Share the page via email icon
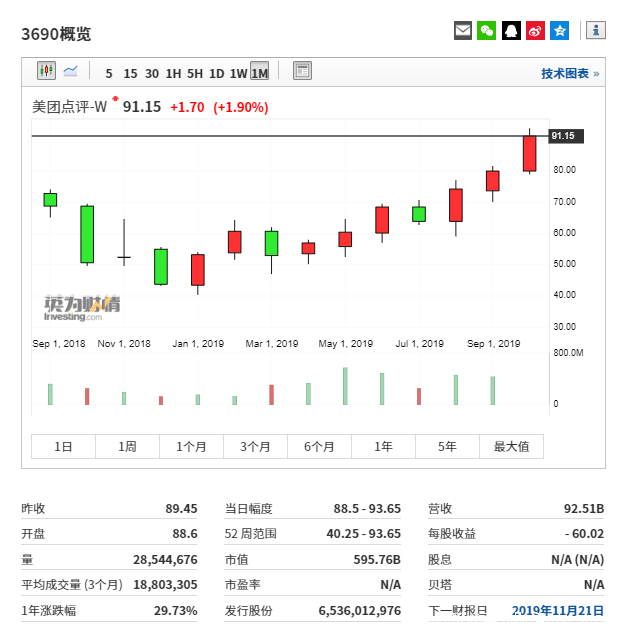624x642 pixels. [x=463, y=31]
